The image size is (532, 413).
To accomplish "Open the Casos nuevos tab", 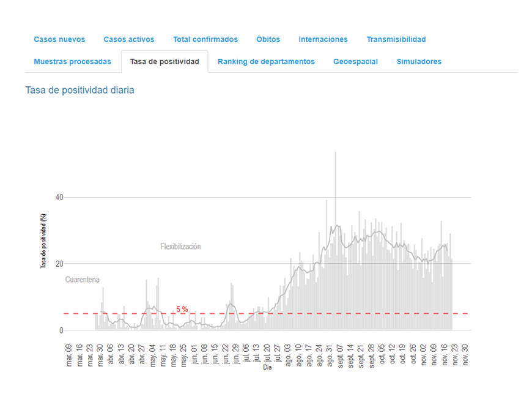I will 59,39.
